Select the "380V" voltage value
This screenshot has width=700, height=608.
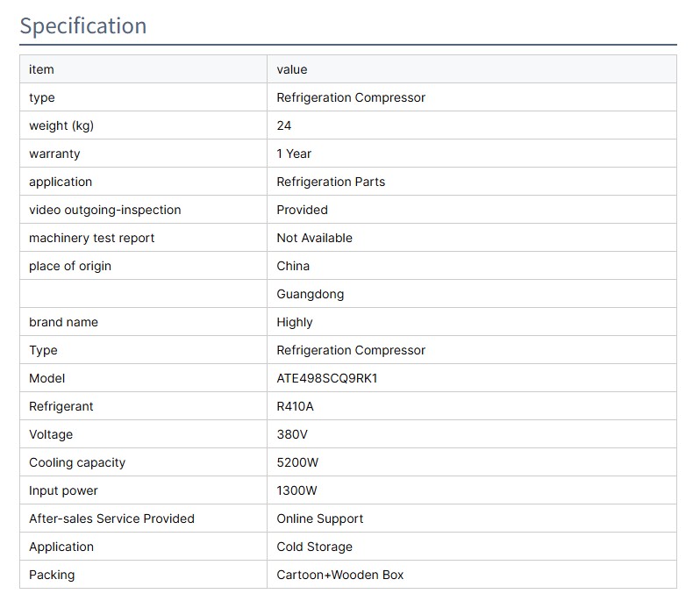[x=292, y=434]
